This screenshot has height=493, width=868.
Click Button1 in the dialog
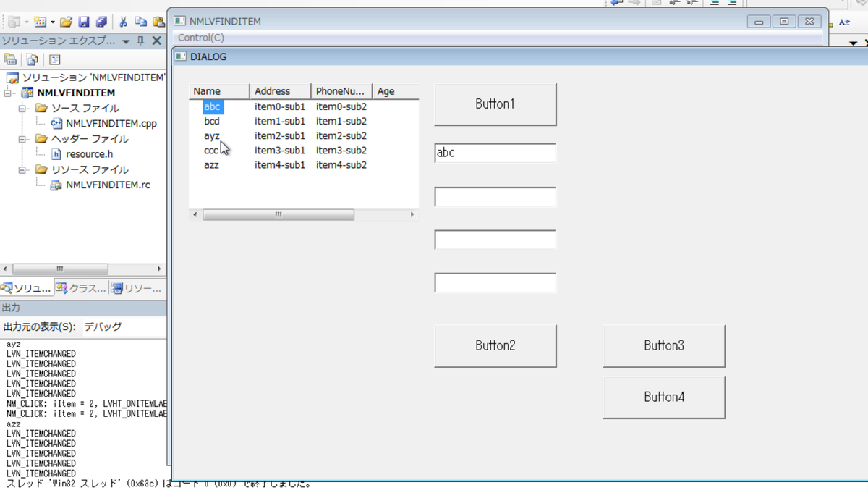click(x=495, y=104)
